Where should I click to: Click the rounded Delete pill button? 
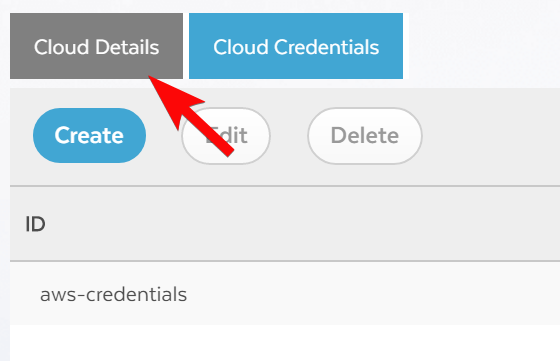[365, 136]
